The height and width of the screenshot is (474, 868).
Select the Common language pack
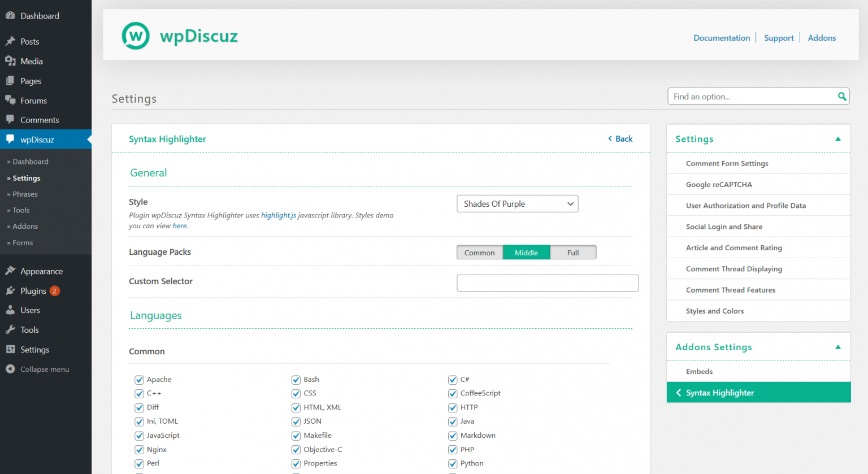[480, 253]
